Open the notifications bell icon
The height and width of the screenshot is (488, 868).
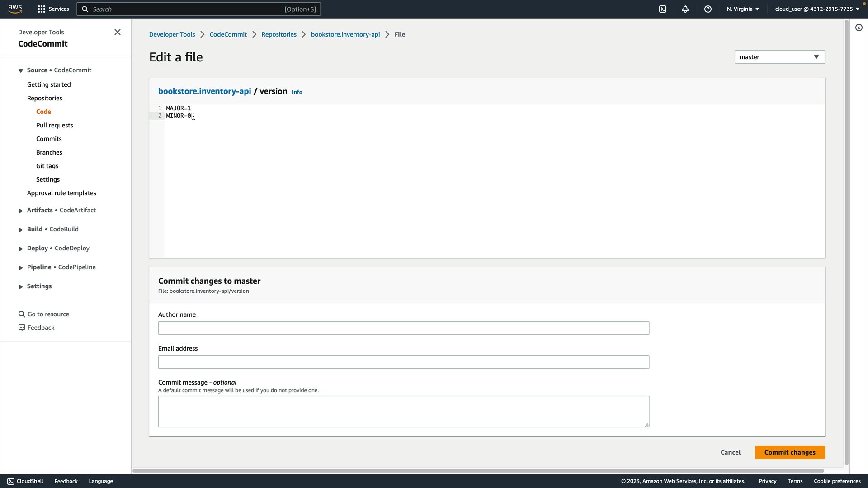point(685,9)
